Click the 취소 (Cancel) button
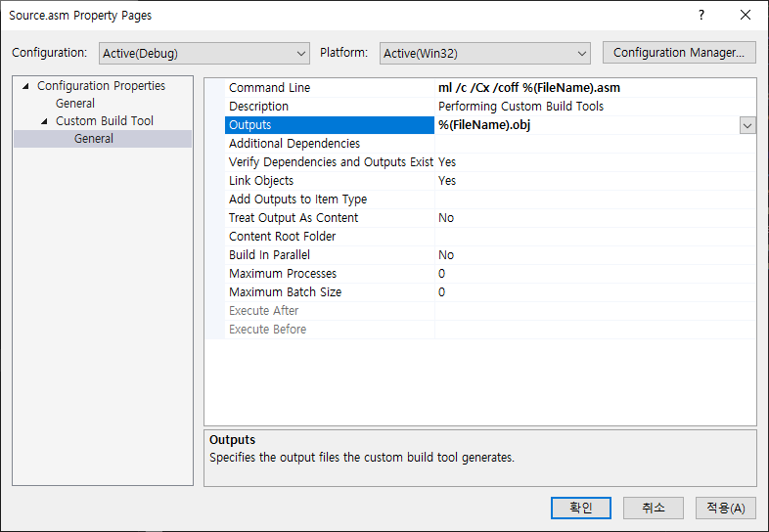 pyautogui.click(x=654, y=508)
